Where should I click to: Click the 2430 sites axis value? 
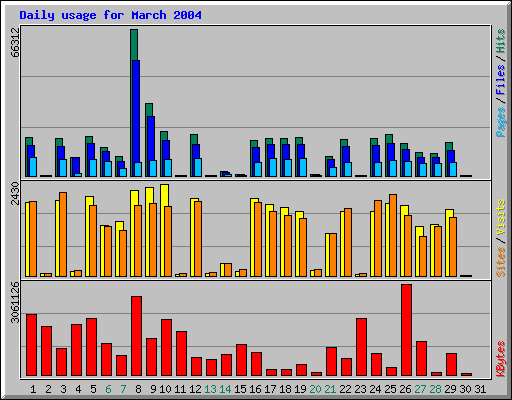pyautogui.click(x=15, y=193)
